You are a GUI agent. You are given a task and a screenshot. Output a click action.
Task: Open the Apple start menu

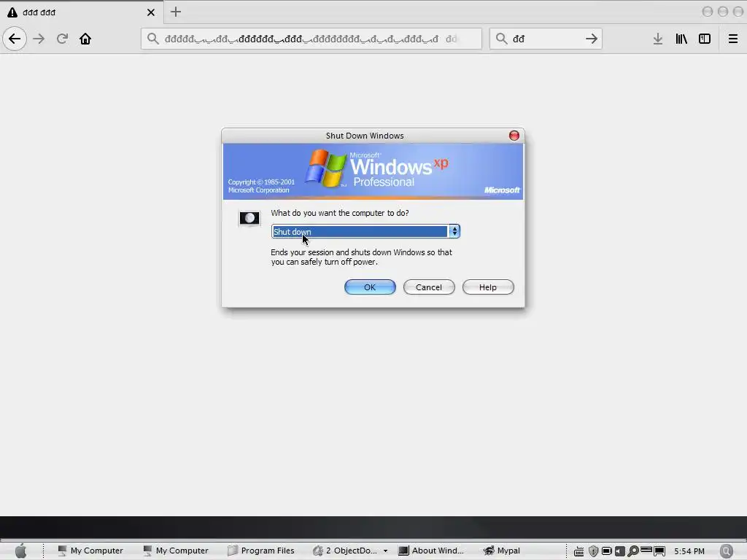pyautogui.click(x=20, y=551)
